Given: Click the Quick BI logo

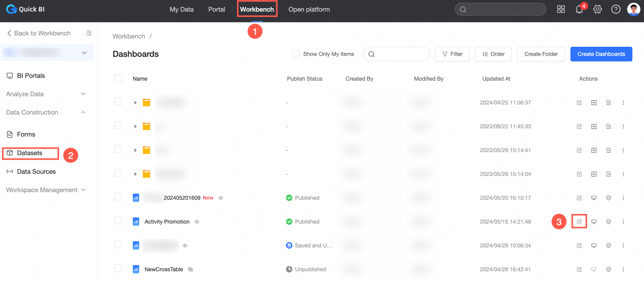Looking at the screenshot, I should pos(25,9).
